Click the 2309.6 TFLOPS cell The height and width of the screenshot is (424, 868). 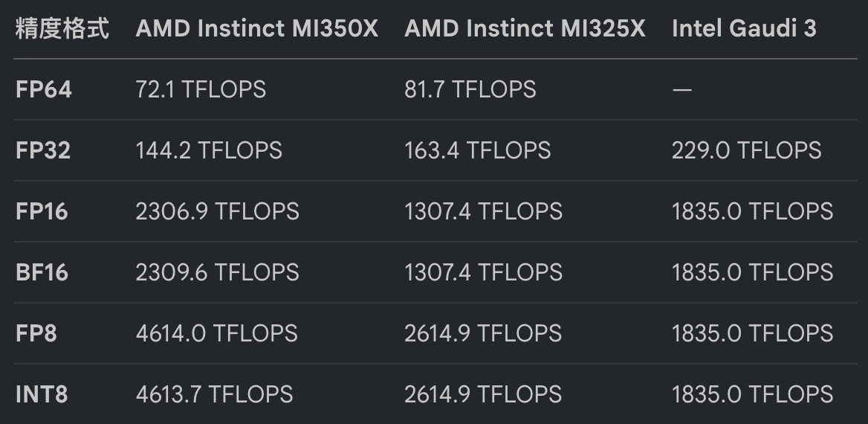(x=218, y=272)
